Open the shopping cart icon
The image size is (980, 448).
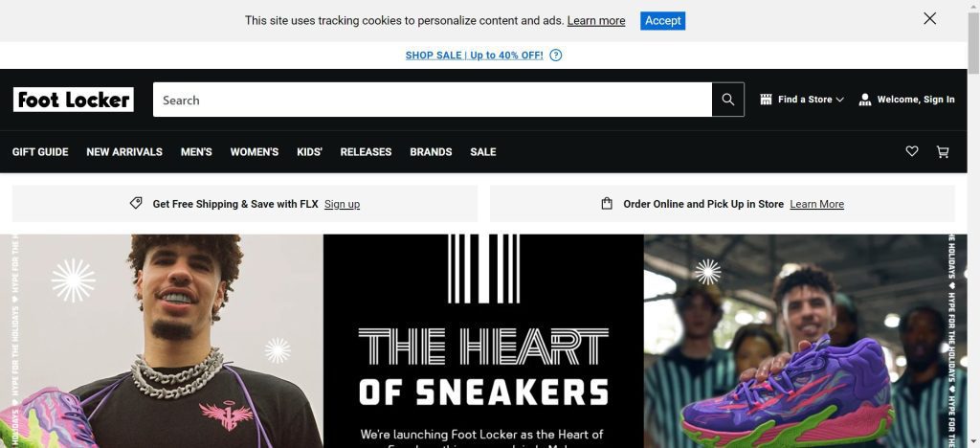coord(943,152)
